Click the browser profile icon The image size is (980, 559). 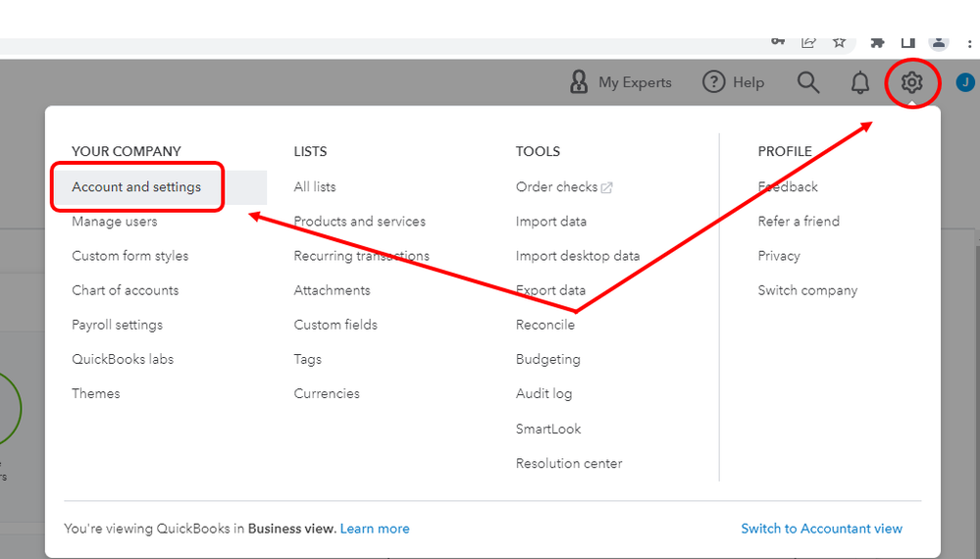[939, 42]
